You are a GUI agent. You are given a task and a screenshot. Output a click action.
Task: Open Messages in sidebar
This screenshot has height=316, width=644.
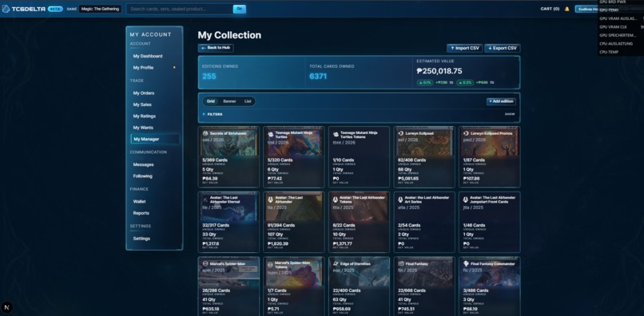tap(143, 164)
